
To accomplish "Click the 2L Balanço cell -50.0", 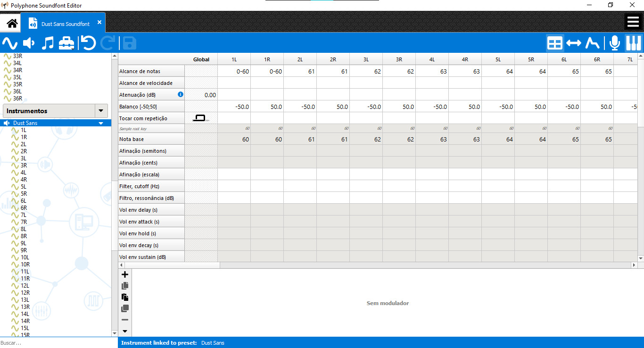I will pyautogui.click(x=300, y=107).
